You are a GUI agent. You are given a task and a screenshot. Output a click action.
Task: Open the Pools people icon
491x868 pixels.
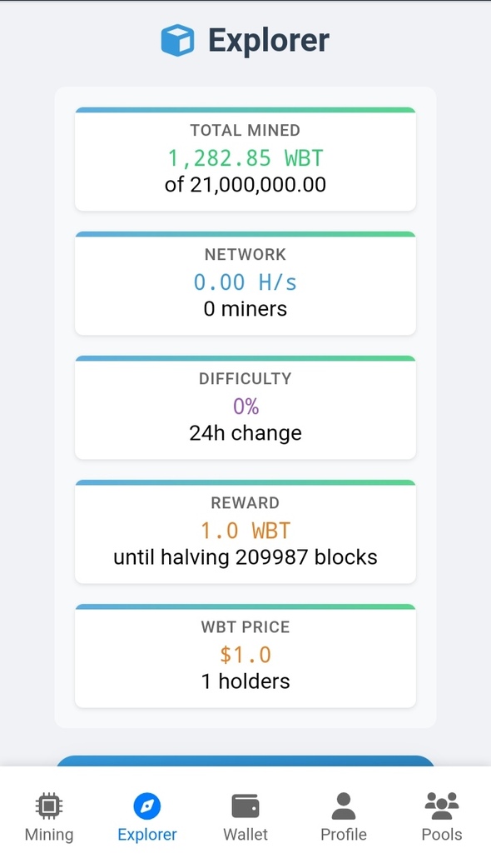coord(441,806)
